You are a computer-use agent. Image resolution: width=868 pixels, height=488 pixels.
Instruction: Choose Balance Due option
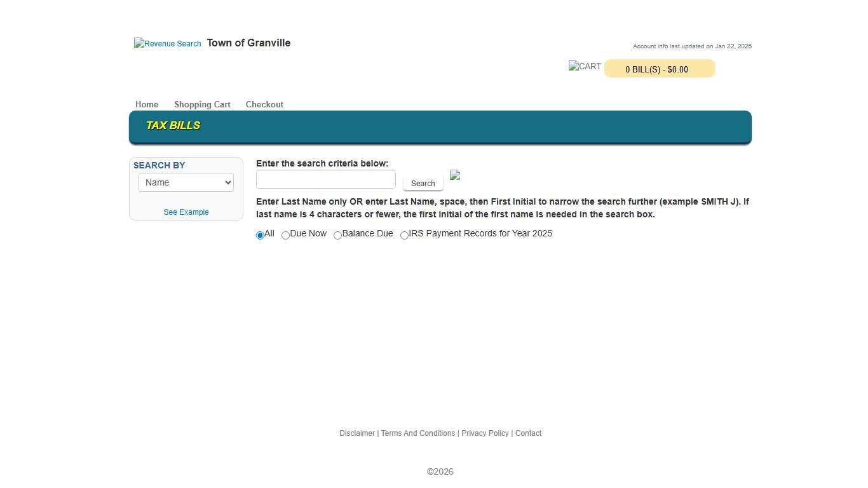pyautogui.click(x=337, y=235)
